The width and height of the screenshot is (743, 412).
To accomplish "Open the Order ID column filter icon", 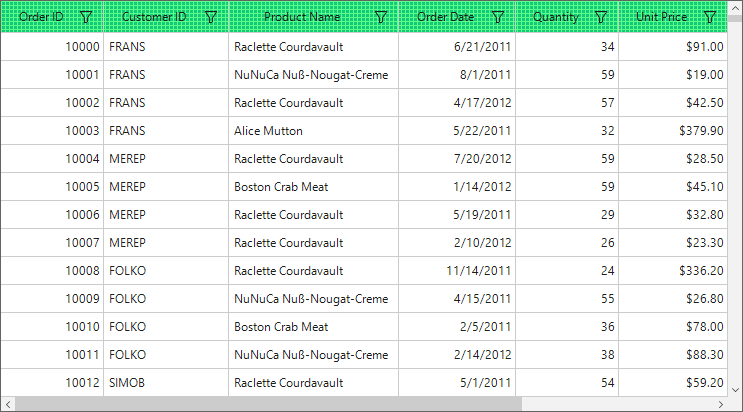I will click(x=86, y=17).
